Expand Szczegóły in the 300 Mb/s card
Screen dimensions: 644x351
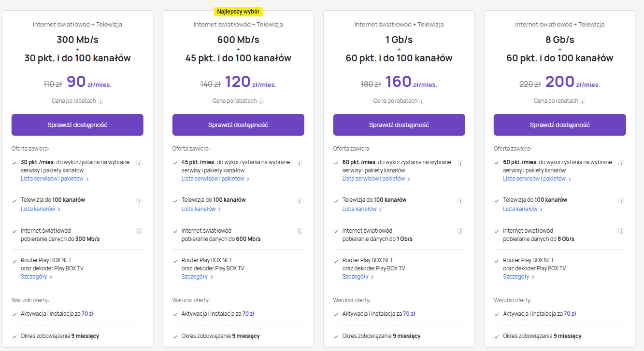coord(36,277)
